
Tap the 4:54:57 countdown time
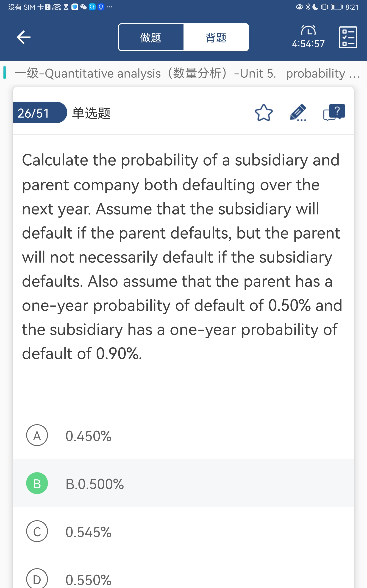pyautogui.click(x=308, y=44)
